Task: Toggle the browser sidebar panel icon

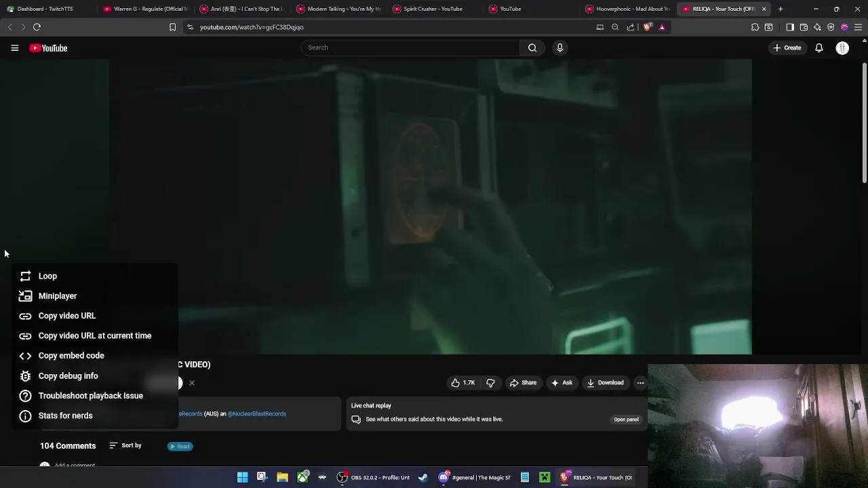Action: tap(790, 27)
